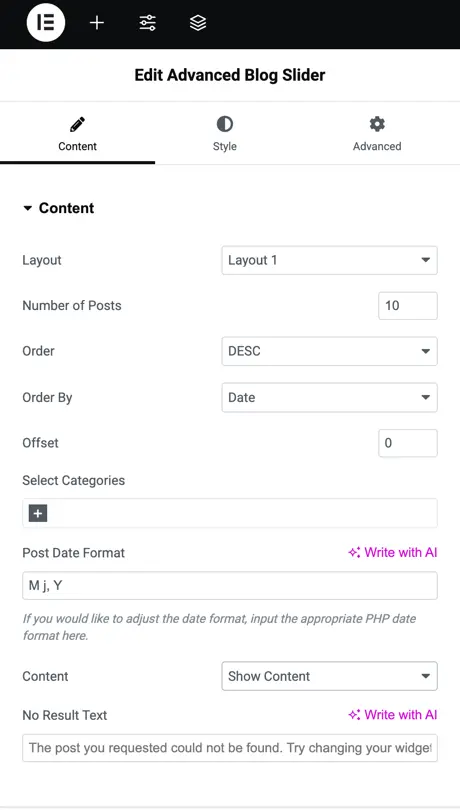
Task: Click the plus icon under Select Categories
Action: tap(38, 513)
